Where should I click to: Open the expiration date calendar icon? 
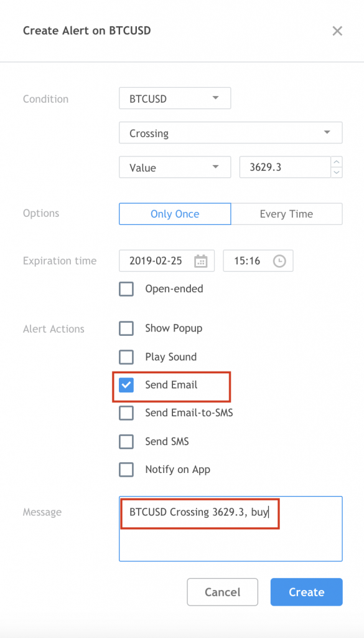pyautogui.click(x=201, y=261)
